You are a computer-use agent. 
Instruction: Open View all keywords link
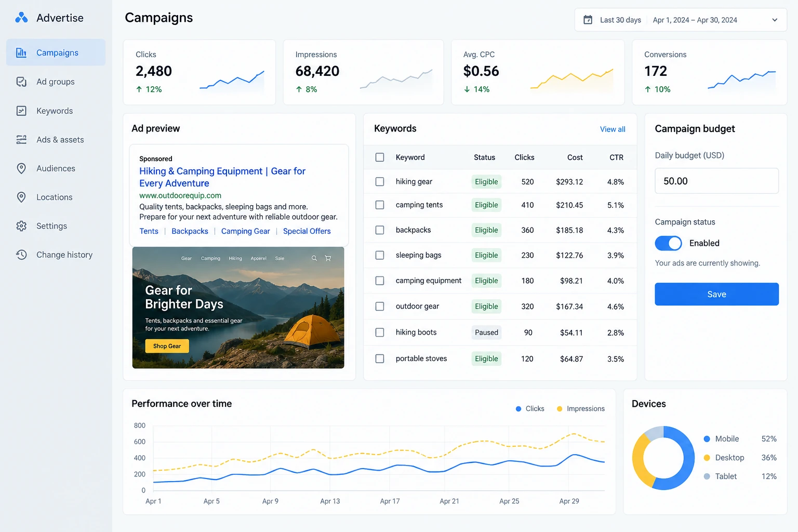coord(613,129)
